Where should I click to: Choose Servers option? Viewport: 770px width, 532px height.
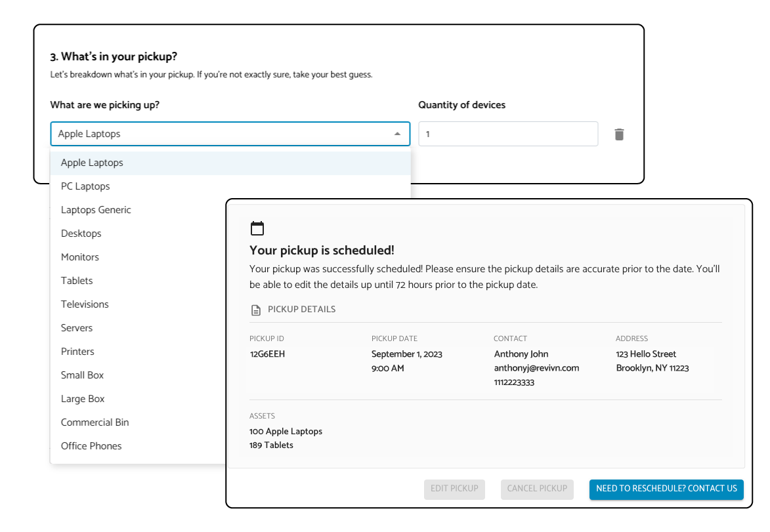[77, 328]
